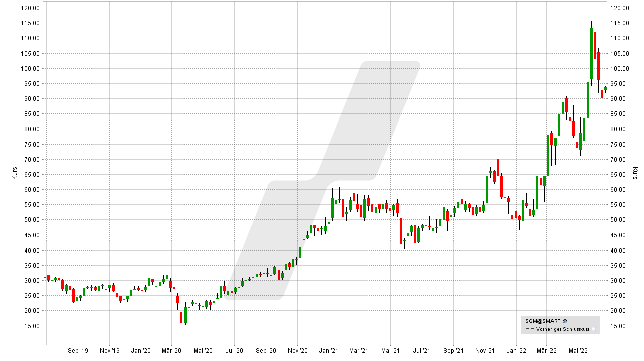The width and height of the screenshot is (644, 361).
Task: Click the 120.00 value on the left axis
Action: [x=30, y=8]
